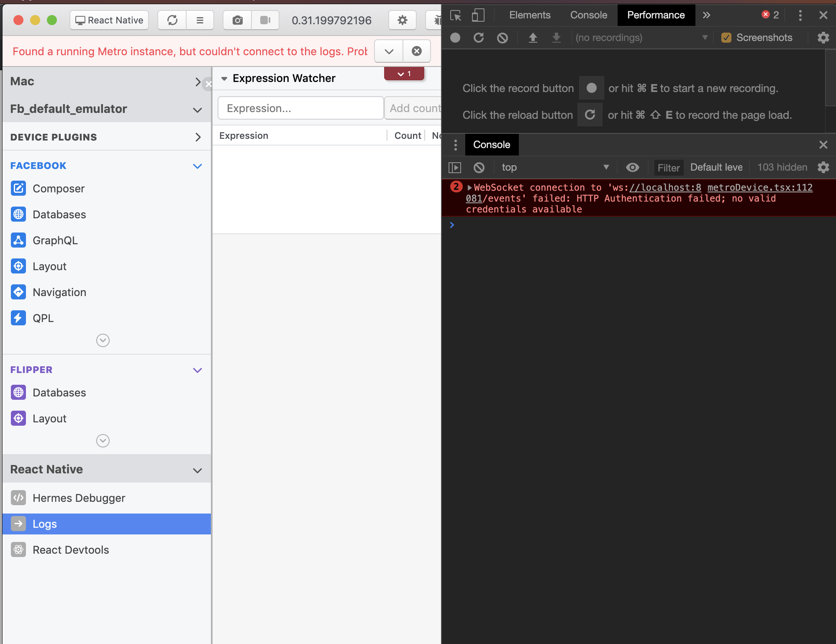Open the top context dropdown
This screenshot has width=836, height=644.
pos(555,167)
